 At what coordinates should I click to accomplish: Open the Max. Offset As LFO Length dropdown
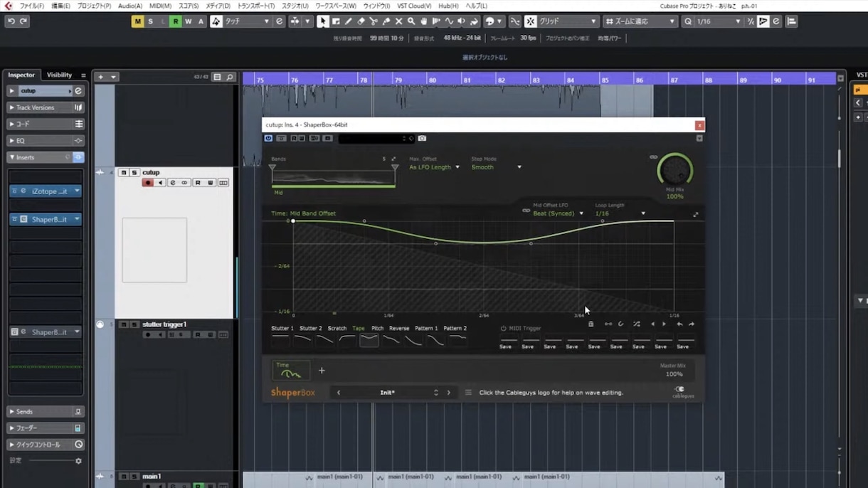pyautogui.click(x=434, y=167)
